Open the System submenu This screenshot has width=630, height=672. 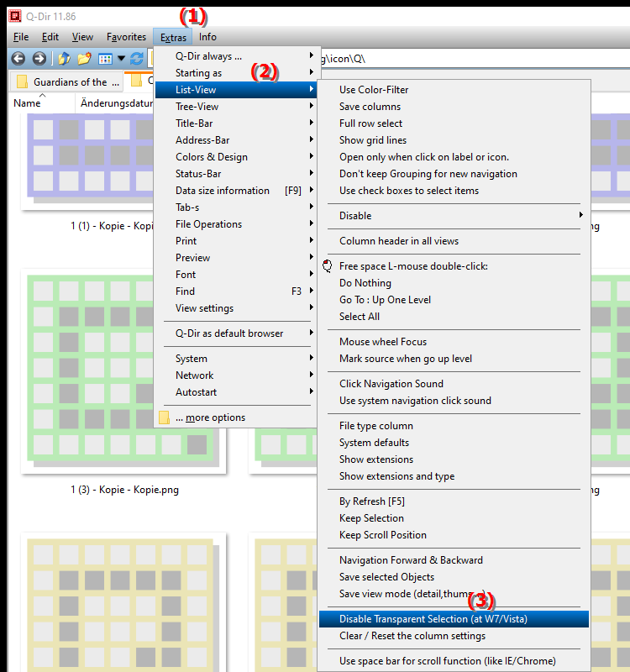237,359
